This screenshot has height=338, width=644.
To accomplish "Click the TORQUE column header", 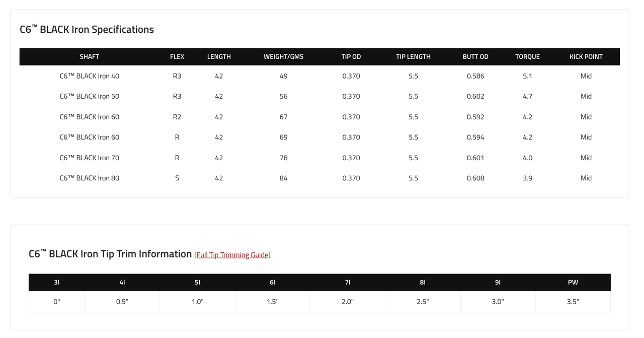I will (x=527, y=57).
